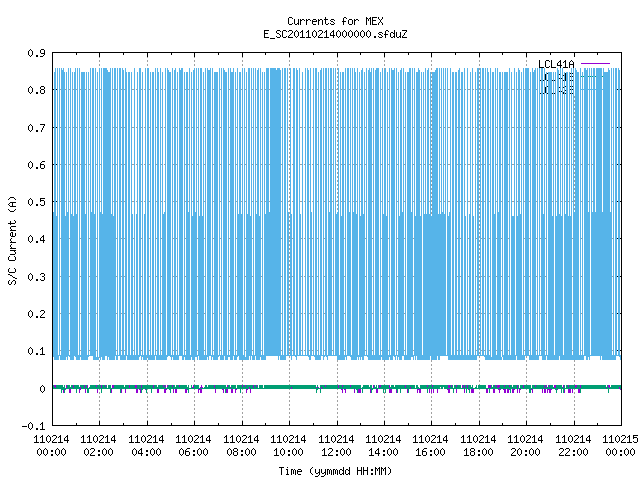Click the 'Time (yymmdd HH:MM)' x-axis label
This screenshot has width=640, height=480.
pyautogui.click(x=335, y=471)
